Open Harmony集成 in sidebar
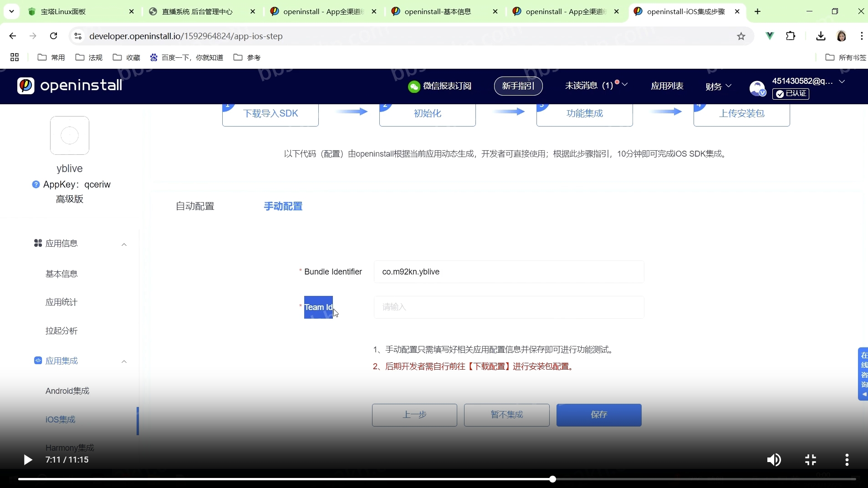The width and height of the screenshot is (868, 488). (x=70, y=448)
